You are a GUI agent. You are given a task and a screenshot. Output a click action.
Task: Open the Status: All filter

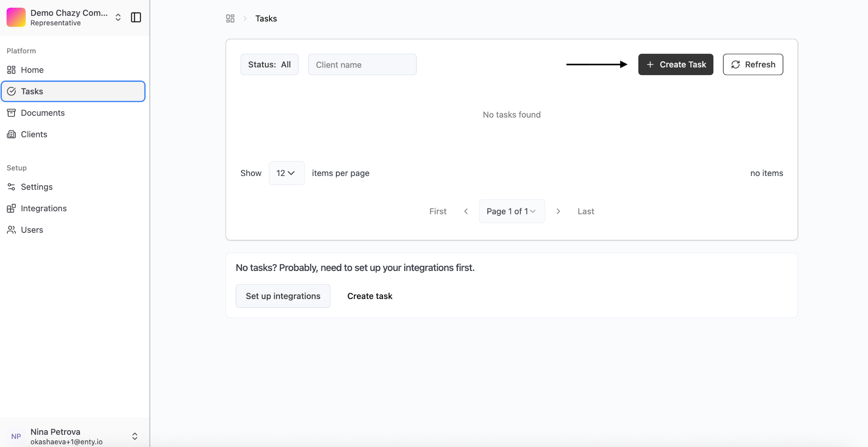pos(269,65)
